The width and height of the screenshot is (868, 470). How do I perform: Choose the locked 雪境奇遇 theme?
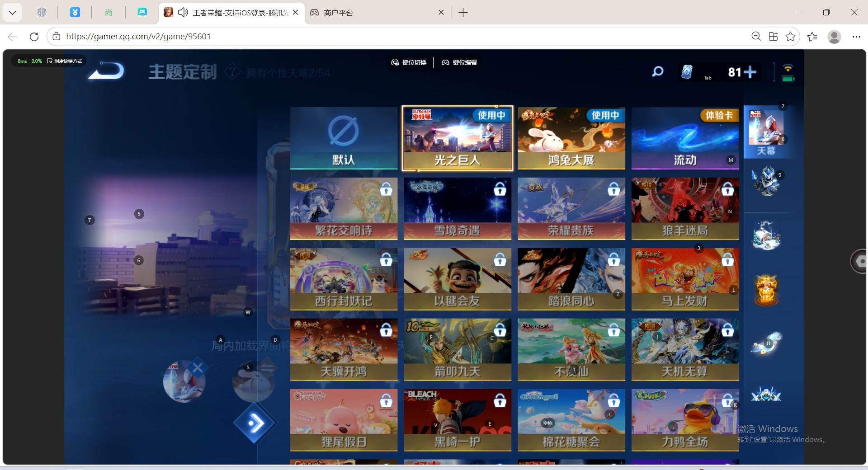[x=458, y=209]
